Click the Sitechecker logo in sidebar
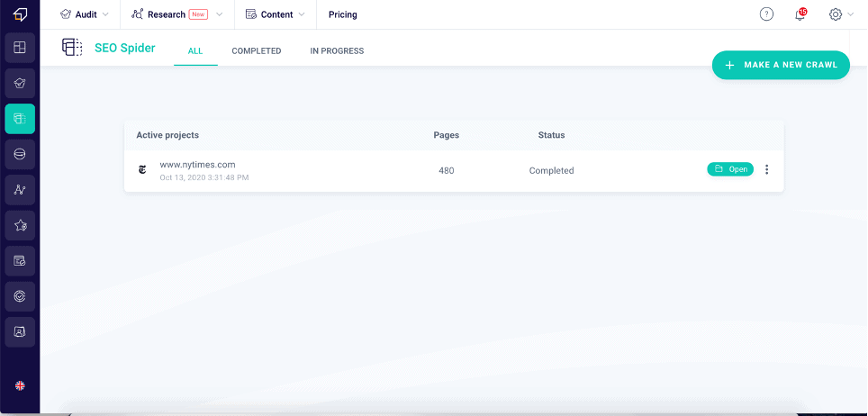 (20, 15)
